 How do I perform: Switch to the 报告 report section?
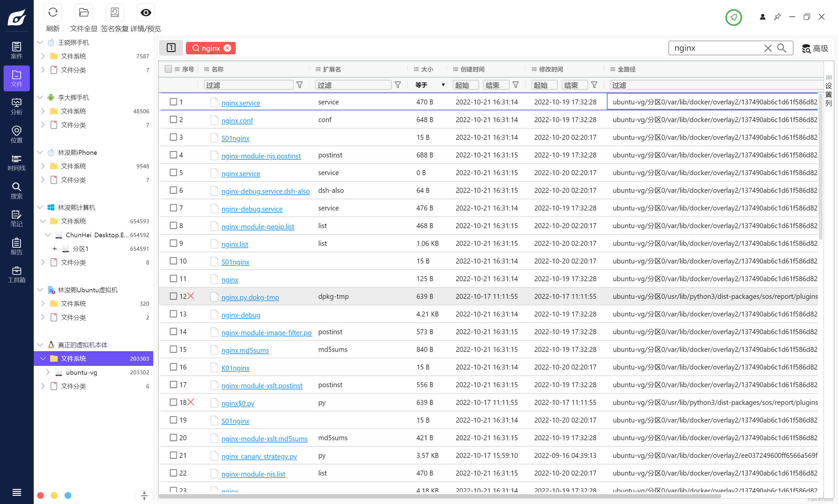[16, 246]
